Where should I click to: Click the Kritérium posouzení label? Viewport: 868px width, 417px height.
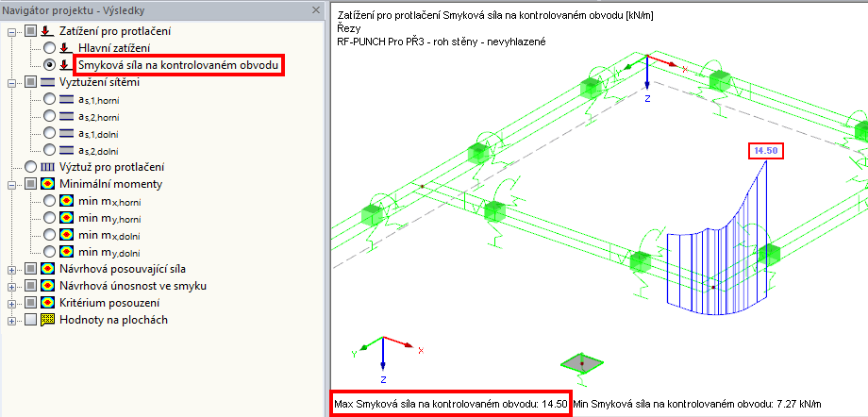(109, 303)
